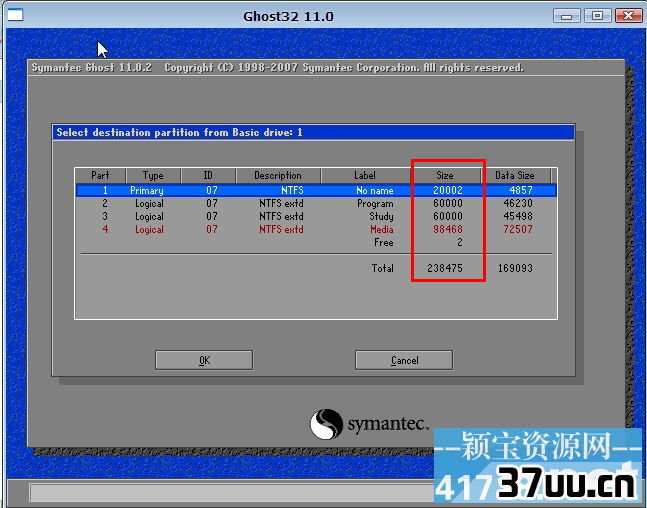The width and height of the screenshot is (647, 508).
Task: Click the data size value 4857
Action: pyautogui.click(x=521, y=190)
